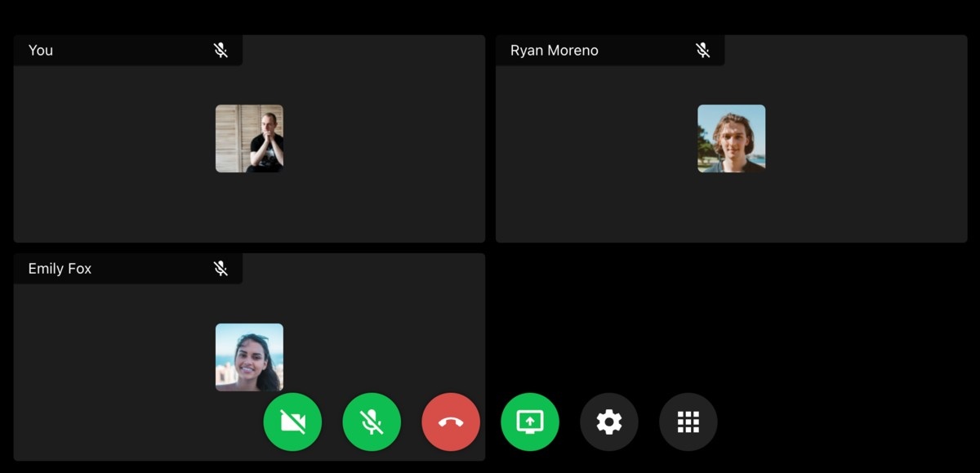Click your own profile thumbnail
This screenshot has width=980, height=473.
coord(249,138)
